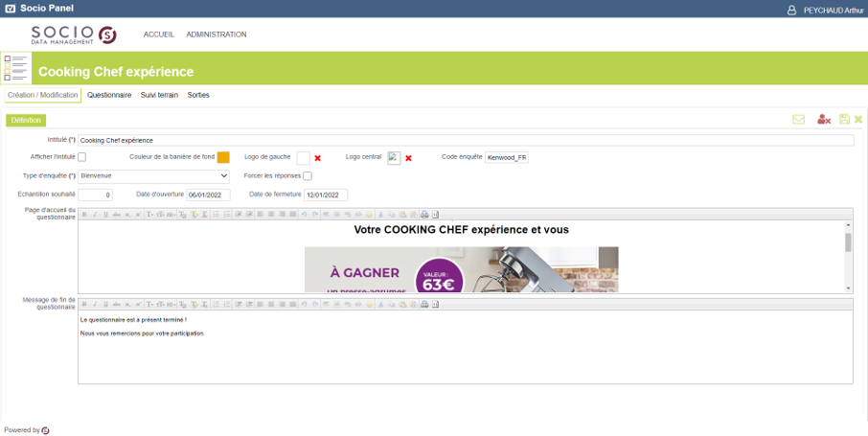Image resolution: width=868 pixels, height=436 pixels.
Task: Open the Sorties tab
Action: pyautogui.click(x=198, y=95)
